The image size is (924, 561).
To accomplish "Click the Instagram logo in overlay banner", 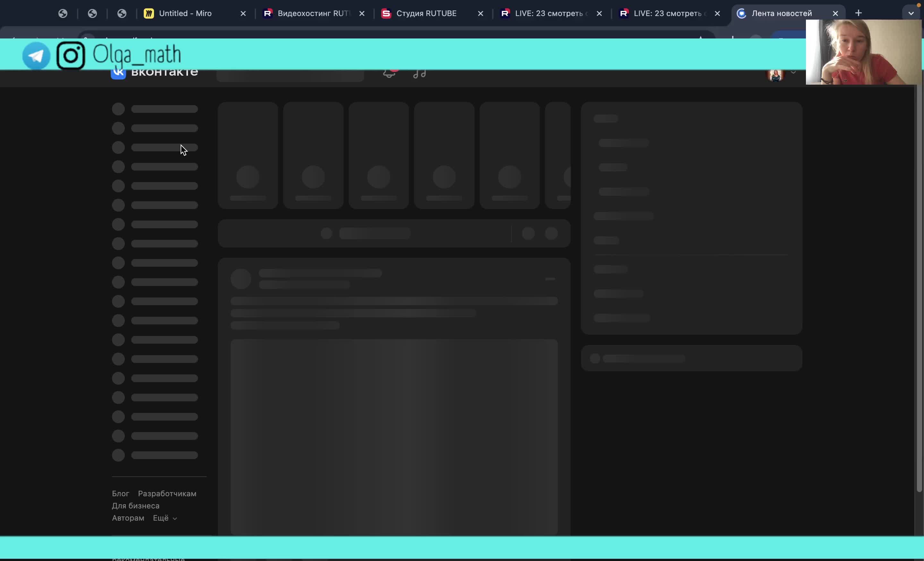I will 71,55.
